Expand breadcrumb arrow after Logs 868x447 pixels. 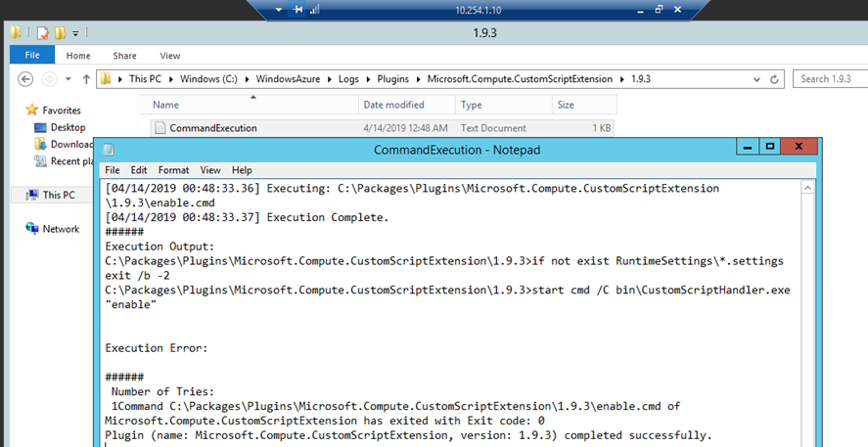368,79
